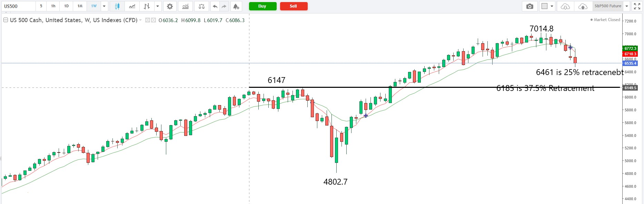The width and height of the screenshot is (644, 204).
Task: Expand the timeframe dropdown arrow
Action: pos(104,6)
